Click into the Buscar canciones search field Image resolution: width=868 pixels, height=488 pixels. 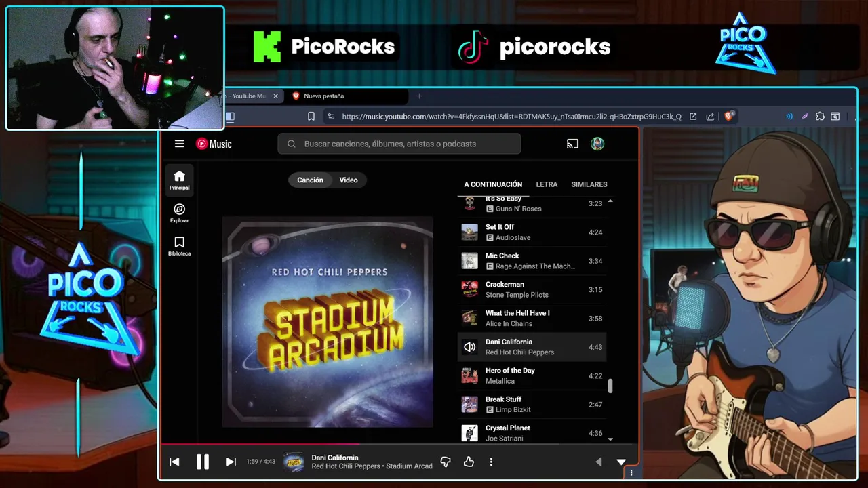click(x=399, y=144)
